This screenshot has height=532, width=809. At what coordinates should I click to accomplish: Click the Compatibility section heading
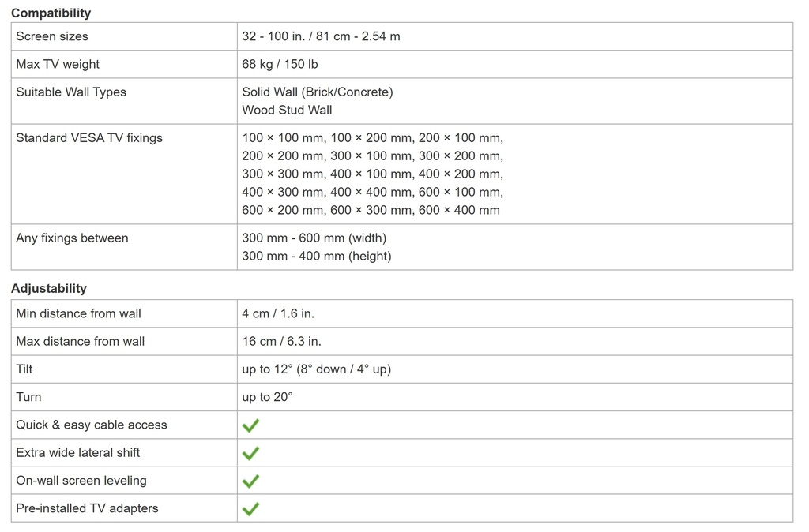pyautogui.click(x=51, y=13)
